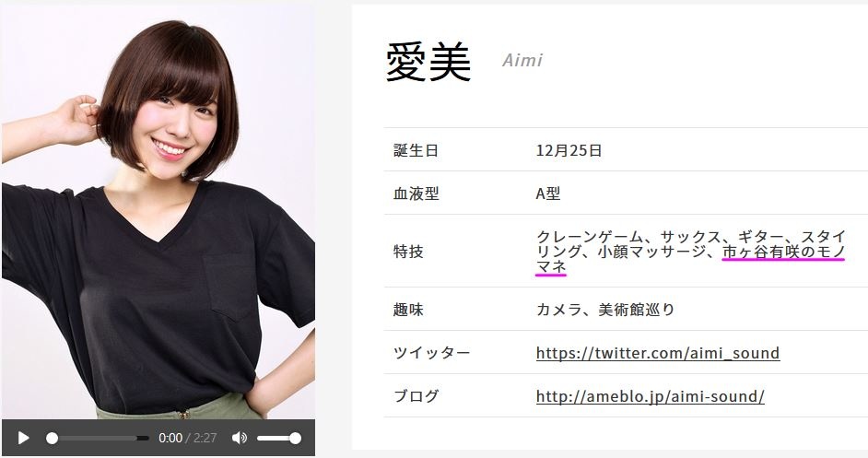Image resolution: width=868 pixels, height=458 pixels.
Task: Click the profile photo of Aimi
Action: click(x=158, y=212)
